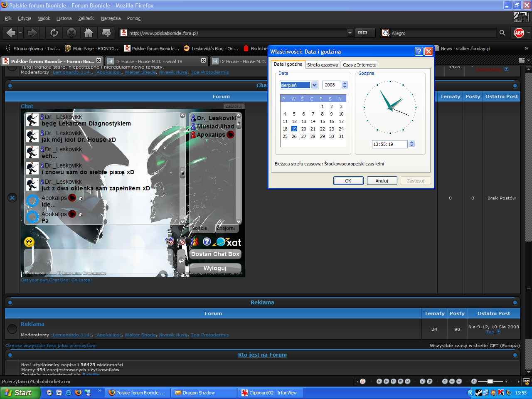Select day 1 in the calendar
Viewport: 532px width, 399px height.
(322, 106)
